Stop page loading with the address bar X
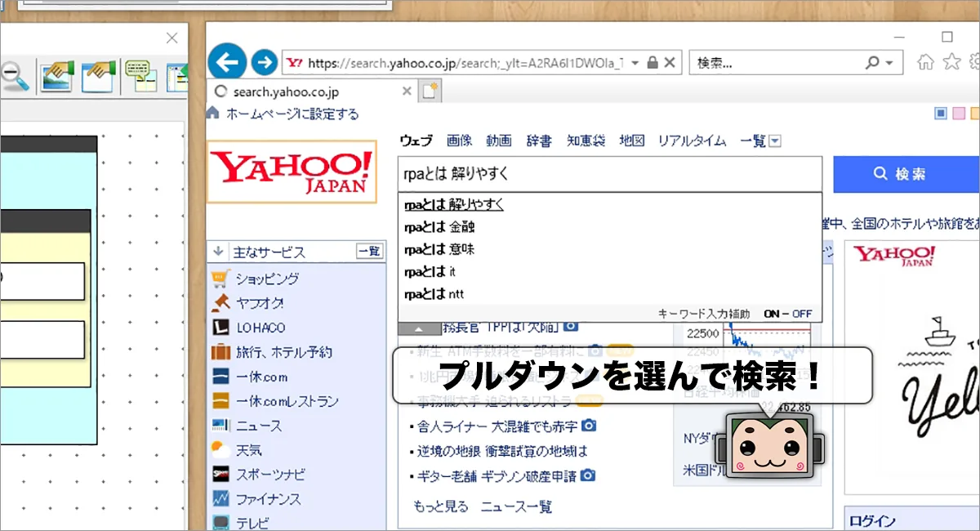 click(x=670, y=63)
